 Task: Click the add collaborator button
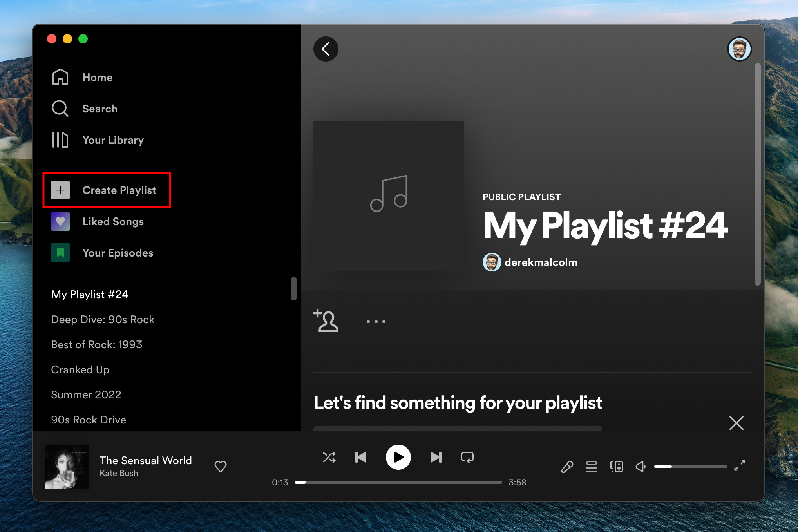326,320
